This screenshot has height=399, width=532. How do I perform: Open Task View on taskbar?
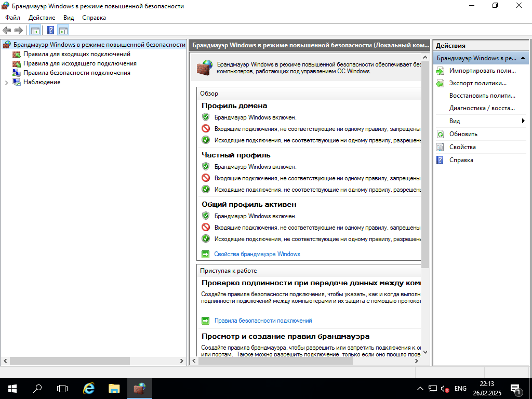62,389
